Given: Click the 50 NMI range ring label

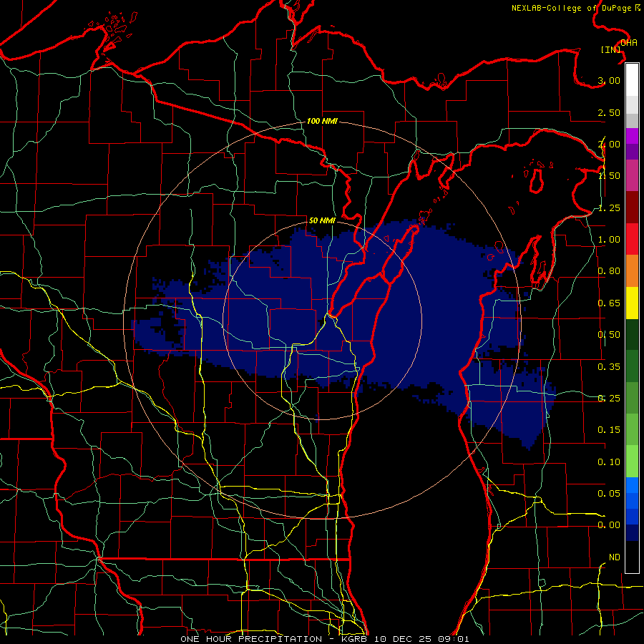Looking at the screenshot, I should click(x=322, y=220).
